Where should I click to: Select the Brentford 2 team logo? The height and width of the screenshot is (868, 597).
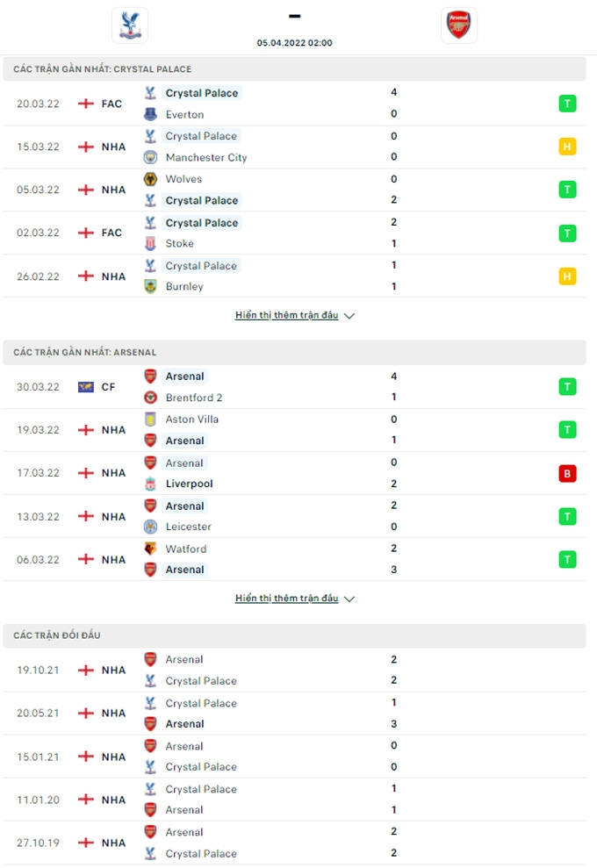point(149,397)
